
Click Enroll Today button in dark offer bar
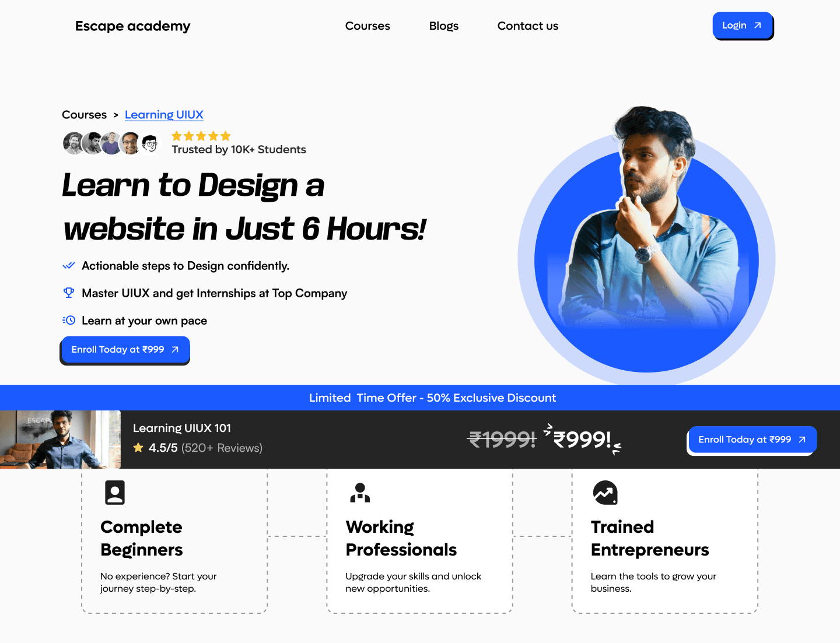point(752,440)
